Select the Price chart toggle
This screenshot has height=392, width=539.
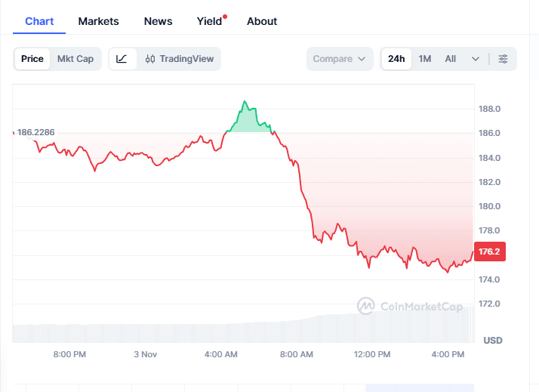(32, 59)
